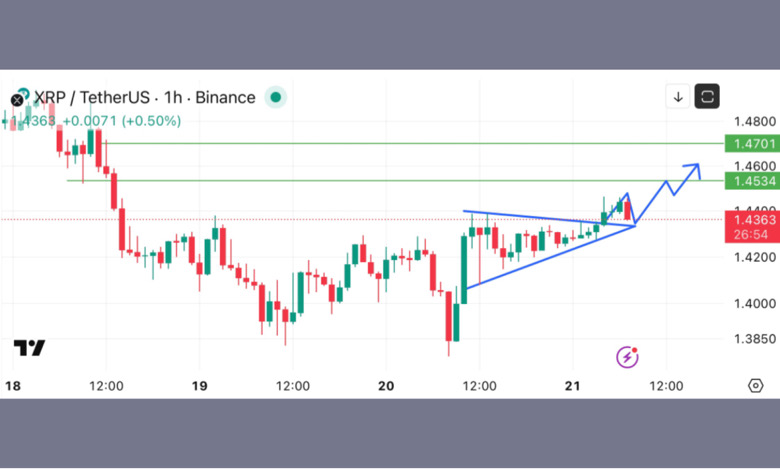
Task: Click the TradingView logo
Action: pyautogui.click(x=29, y=348)
